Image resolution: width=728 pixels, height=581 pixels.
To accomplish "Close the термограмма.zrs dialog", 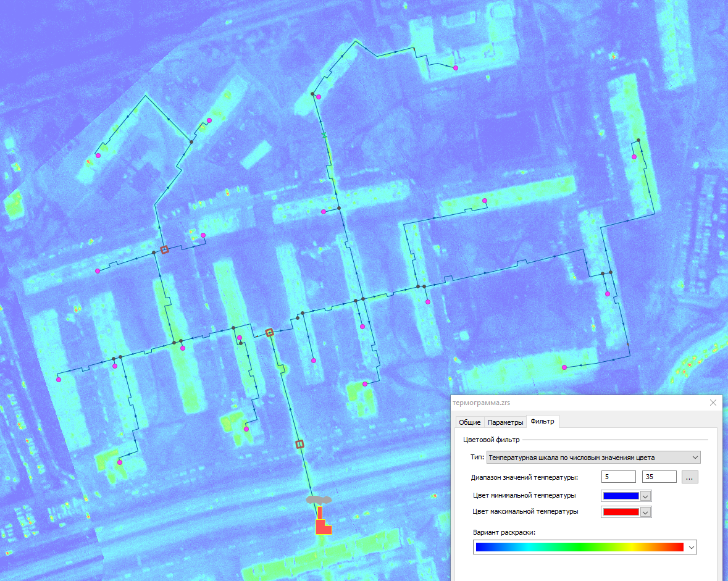I will [x=713, y=403].
